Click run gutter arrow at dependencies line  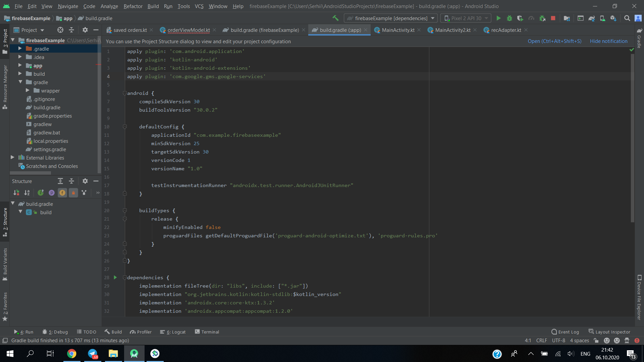(115, 277)
